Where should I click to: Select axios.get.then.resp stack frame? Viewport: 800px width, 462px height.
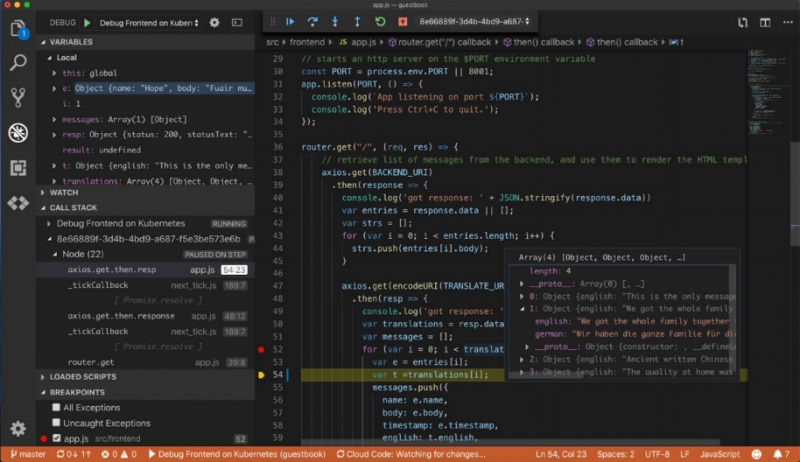145,269
